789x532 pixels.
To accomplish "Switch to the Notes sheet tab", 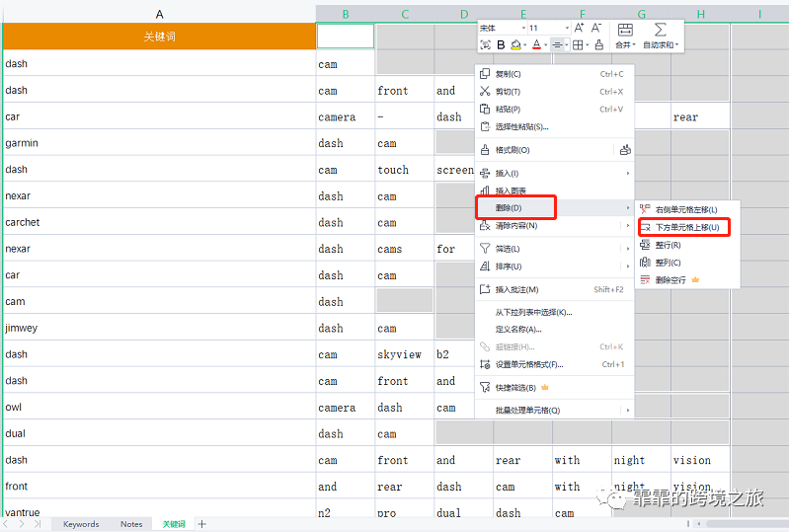I will pos(131,524).
